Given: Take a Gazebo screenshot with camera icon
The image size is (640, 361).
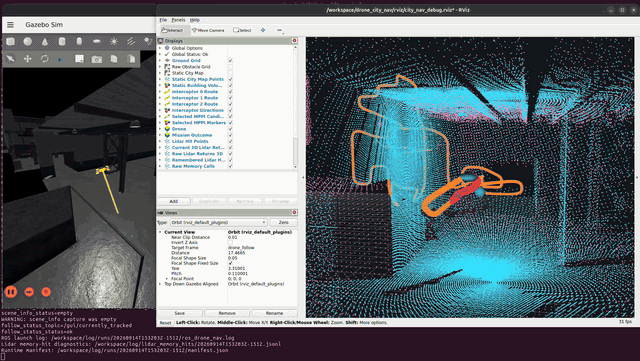Looking at the screenshot, I should pyautogui.click(x=97, y=59).
